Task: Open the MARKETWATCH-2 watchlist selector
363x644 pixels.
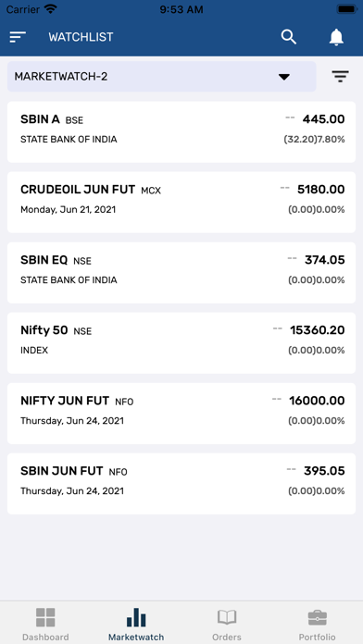Action: [161, 77]
